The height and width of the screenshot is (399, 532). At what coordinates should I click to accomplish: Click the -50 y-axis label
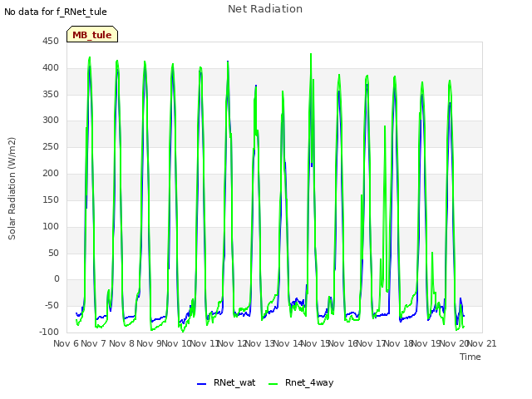tap(52, 305)
